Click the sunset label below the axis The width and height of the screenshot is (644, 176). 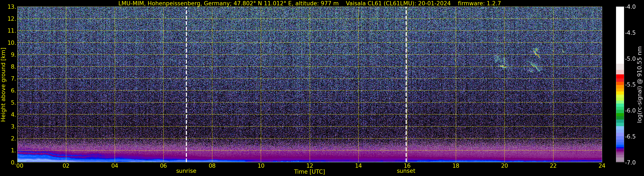pyautogui.click(x=406, y=171)
